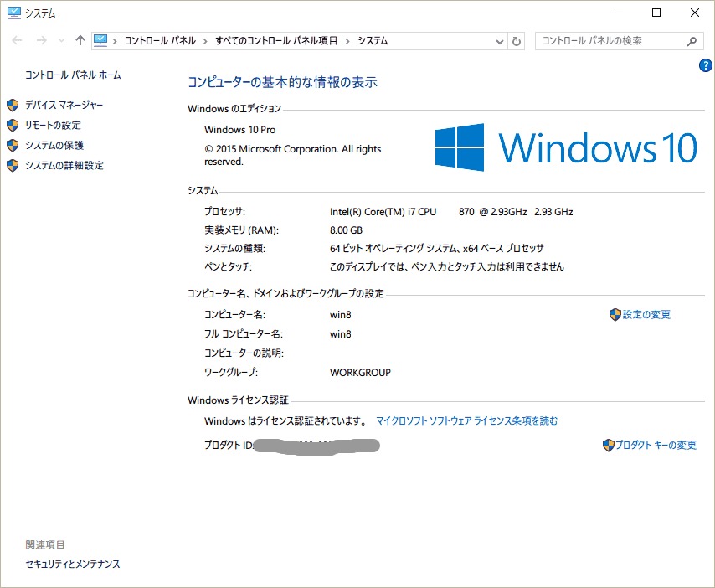This screenshot has width=715, height=588.
Task: Open システムの詳細設定 in left pane
Action: pyautogui.click(x=64, y=165)
